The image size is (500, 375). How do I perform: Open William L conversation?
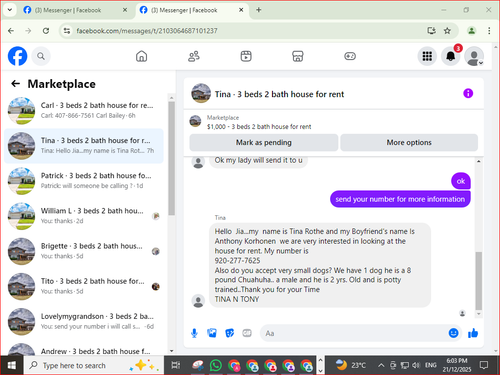pyautogui.click(x=84, y=216)
